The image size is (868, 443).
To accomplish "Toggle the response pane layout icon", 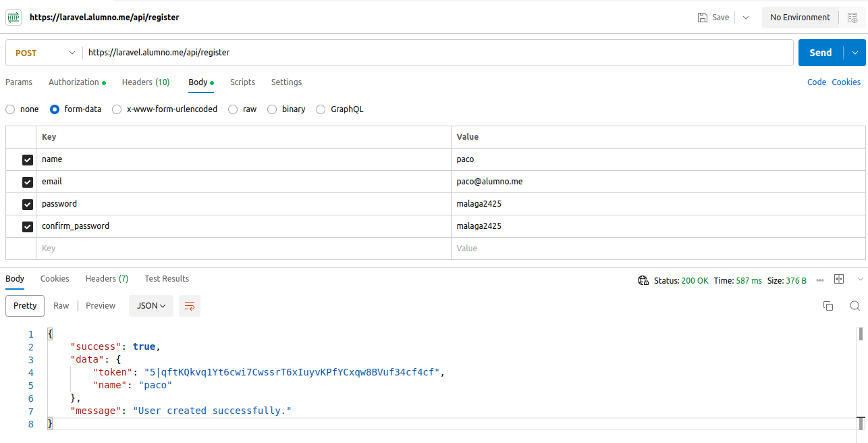I will click(840, 279).
